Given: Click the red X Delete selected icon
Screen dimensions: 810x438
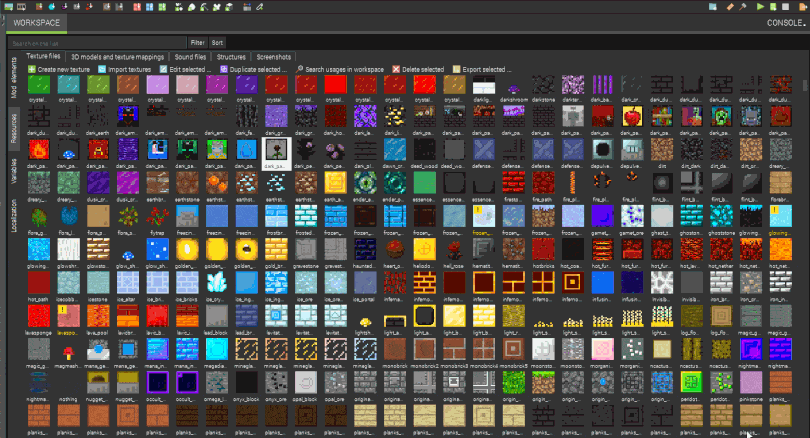Looking at the screenshot, I should point(396,69).
